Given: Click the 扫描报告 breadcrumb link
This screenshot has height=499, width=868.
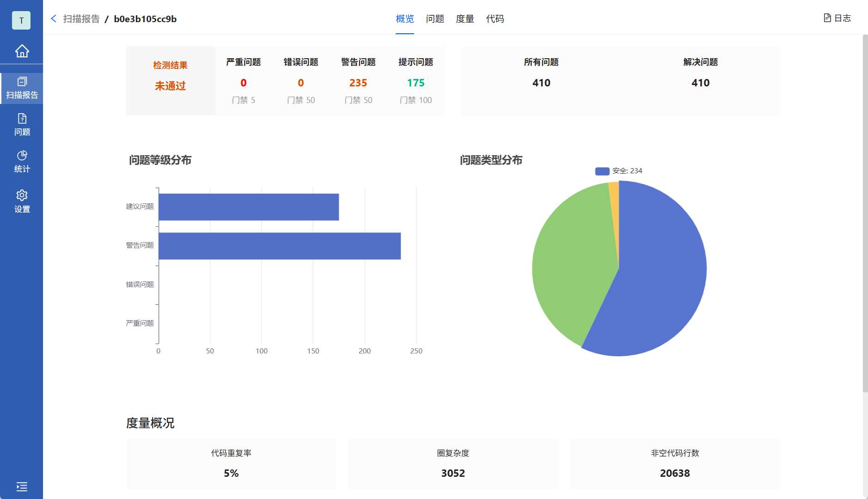Looking at the screenshot, I should pyautogui.click(x=81, y=19).
